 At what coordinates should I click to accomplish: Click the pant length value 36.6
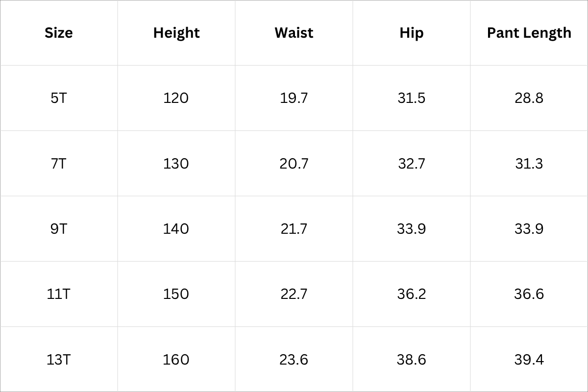click(529, 294)
